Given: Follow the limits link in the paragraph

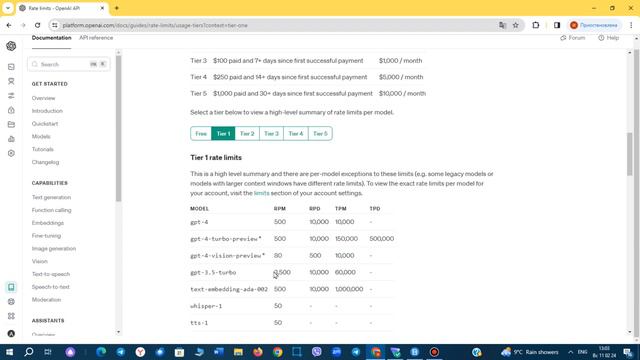Looking at the screenshot, I should pyautogui.click(x=261, y=193).
